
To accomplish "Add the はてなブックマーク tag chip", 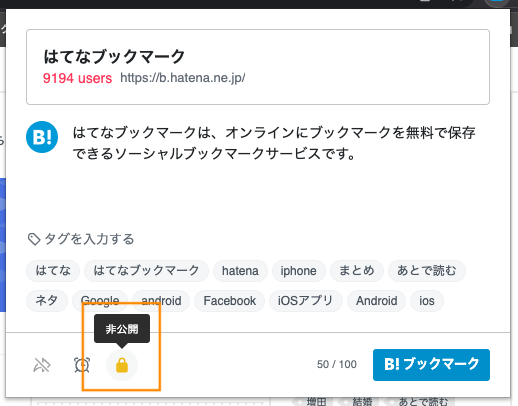I will [x=146, y=271].
